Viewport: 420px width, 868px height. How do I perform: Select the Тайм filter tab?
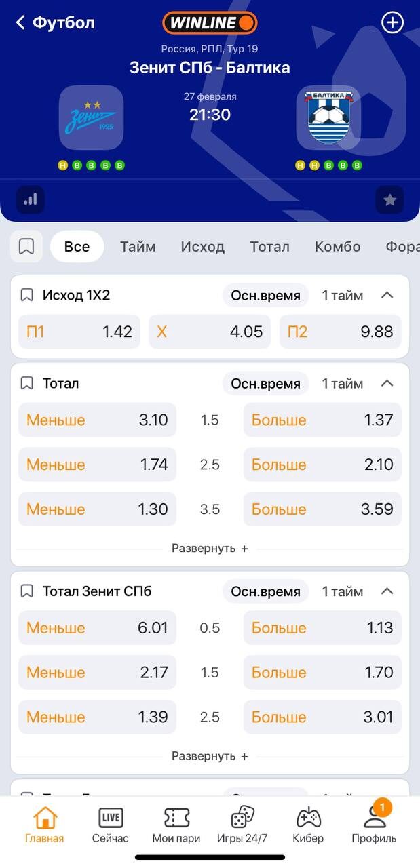point(138,247)
